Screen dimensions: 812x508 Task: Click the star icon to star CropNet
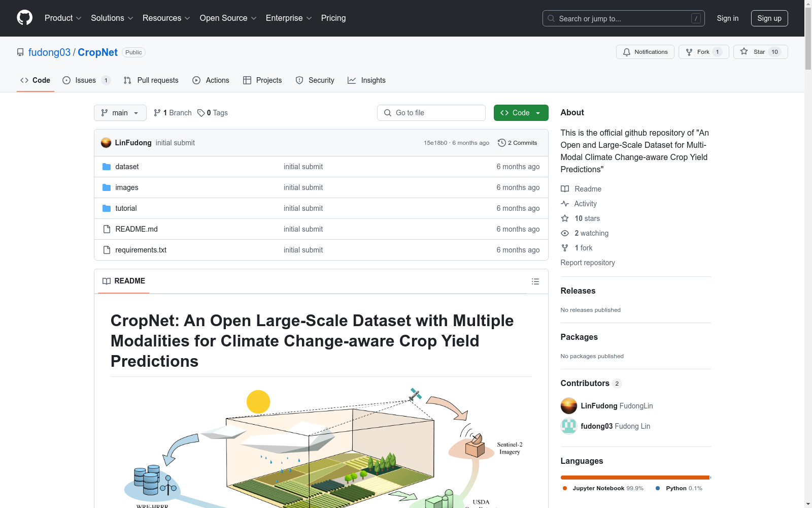tap(744, 51)
